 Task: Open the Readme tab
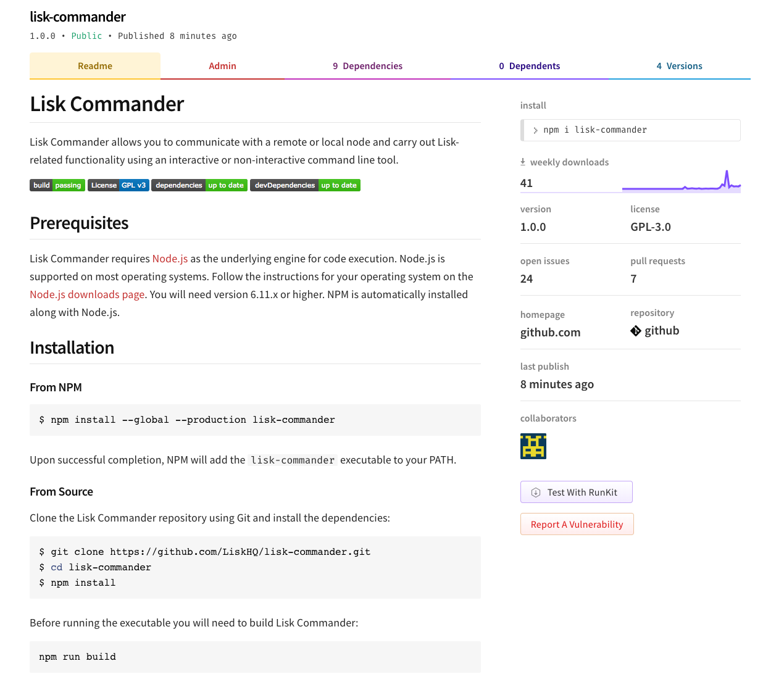[95, 66]
